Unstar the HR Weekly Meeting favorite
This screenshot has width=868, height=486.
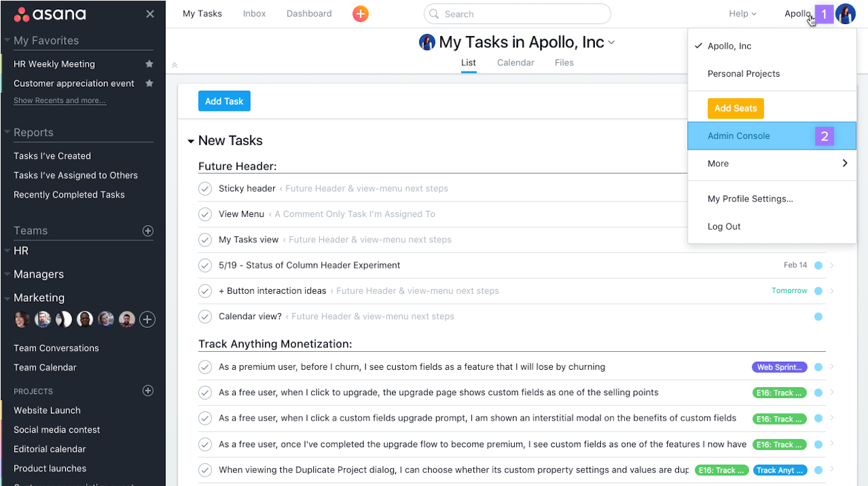coord(150,64)
